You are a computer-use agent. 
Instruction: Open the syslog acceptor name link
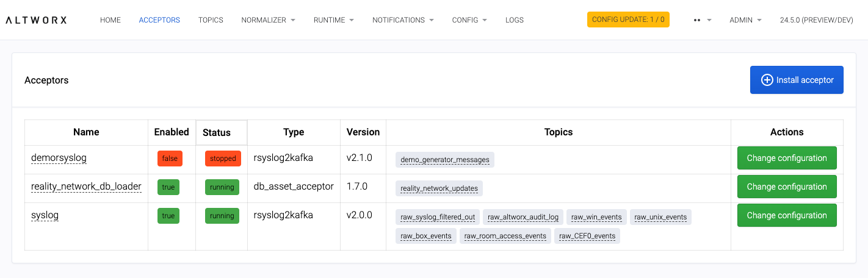pyautogui.click(x=45, y=215)
